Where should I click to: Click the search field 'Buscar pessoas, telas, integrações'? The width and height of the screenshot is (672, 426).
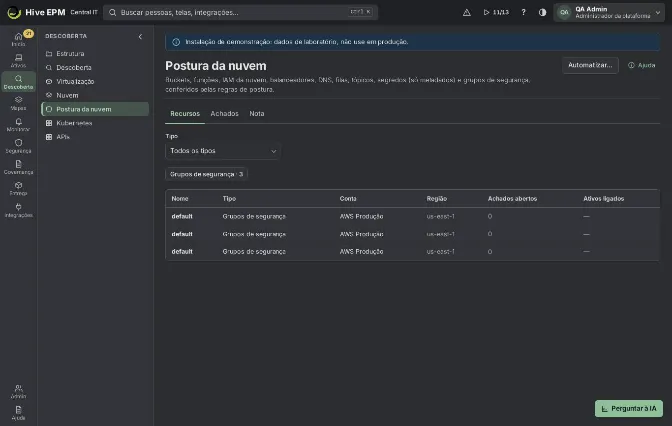pos(240,12)
